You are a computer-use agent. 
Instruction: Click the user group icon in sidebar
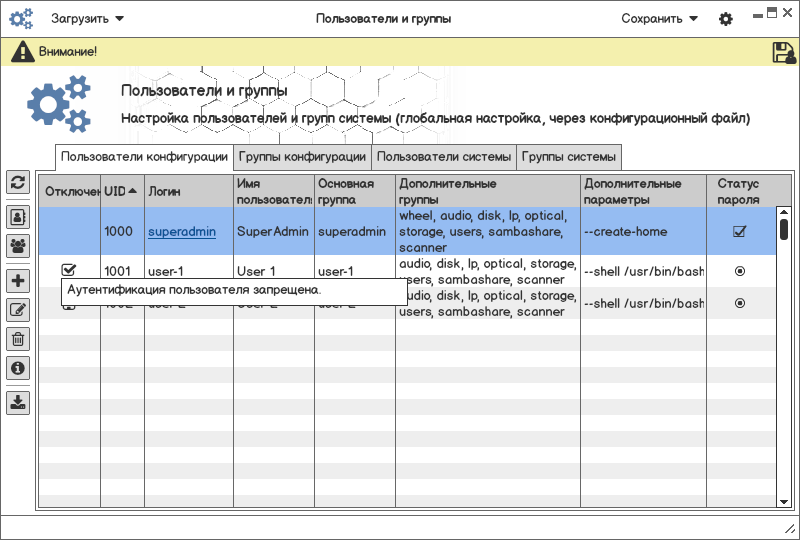[x=18, y=245]
